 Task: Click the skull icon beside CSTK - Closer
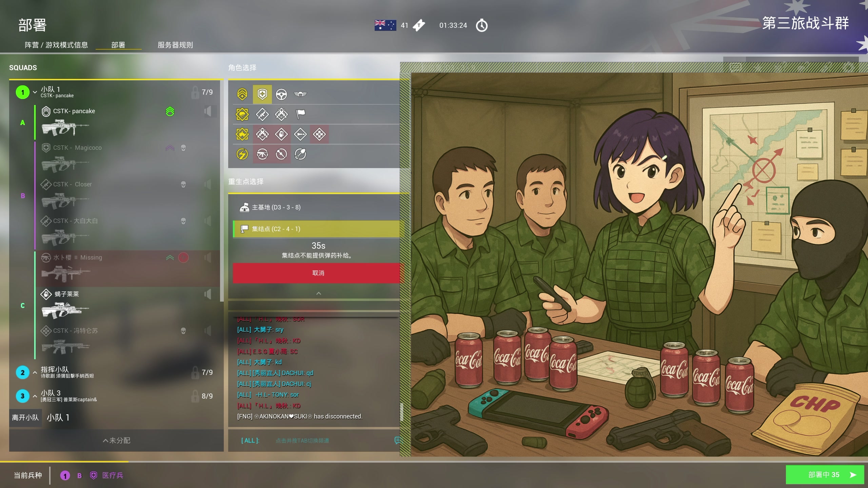click(183, 184)
